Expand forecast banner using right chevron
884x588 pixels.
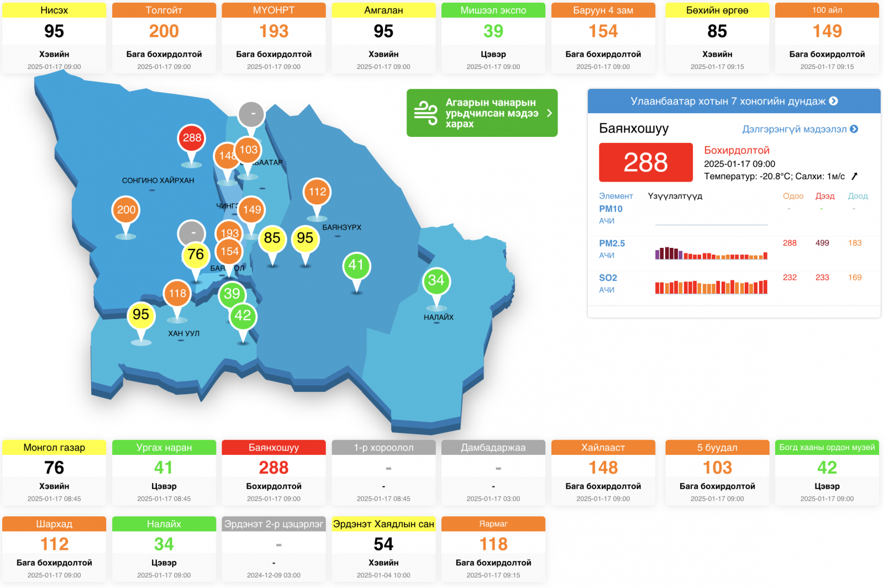[549, 113]
